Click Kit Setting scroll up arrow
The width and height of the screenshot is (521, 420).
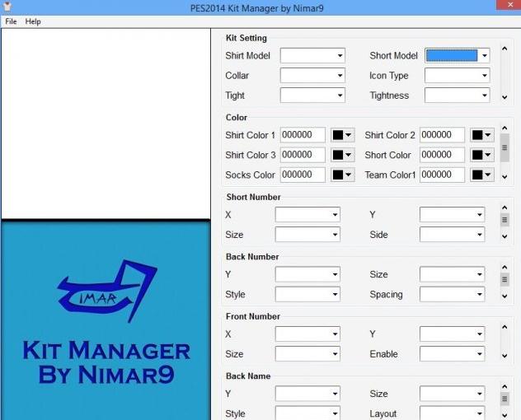point(505,49)
